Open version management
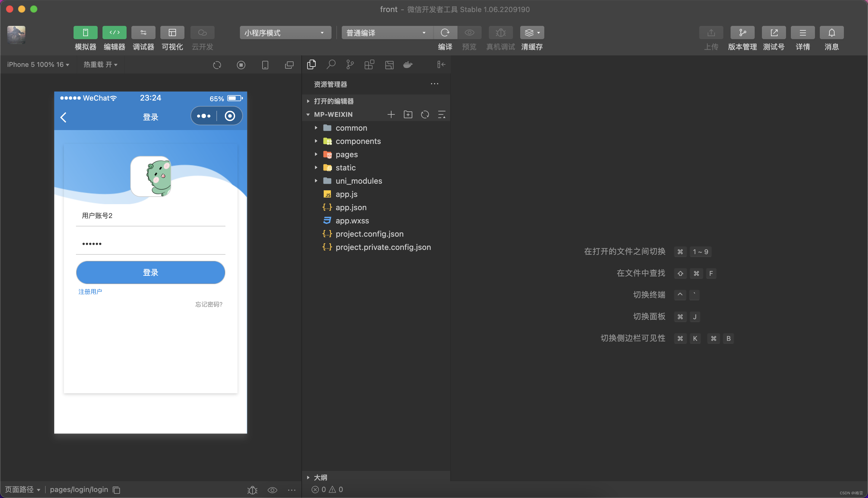Viewport: 868px width, 498px height. [742, 33]
